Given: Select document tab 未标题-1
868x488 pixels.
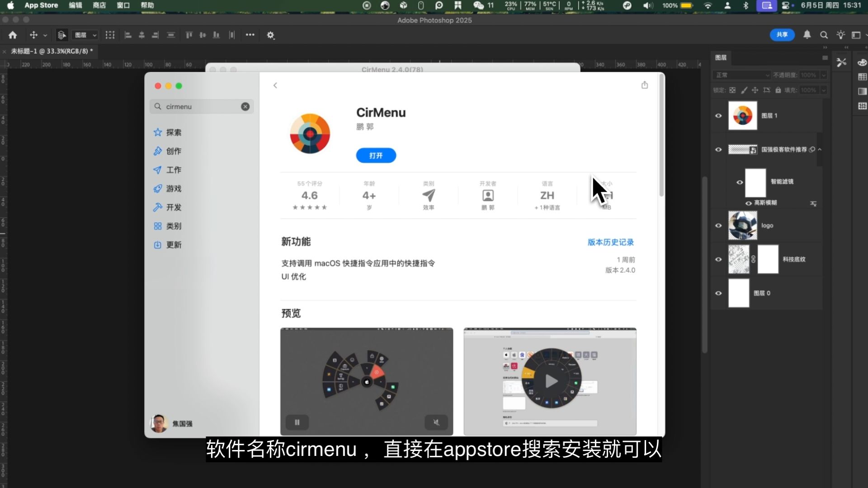Looking at the screenshot, I should (52, 51).
